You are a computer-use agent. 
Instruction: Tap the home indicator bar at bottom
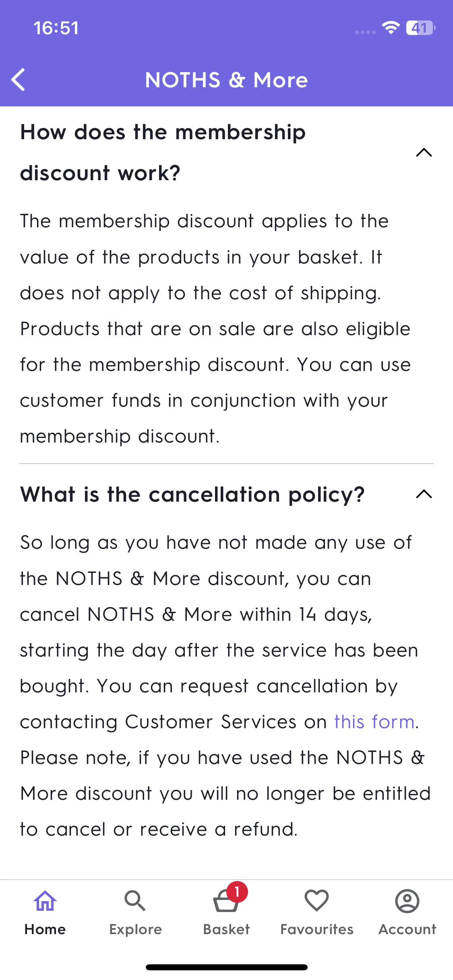click(x=226, y=967)
